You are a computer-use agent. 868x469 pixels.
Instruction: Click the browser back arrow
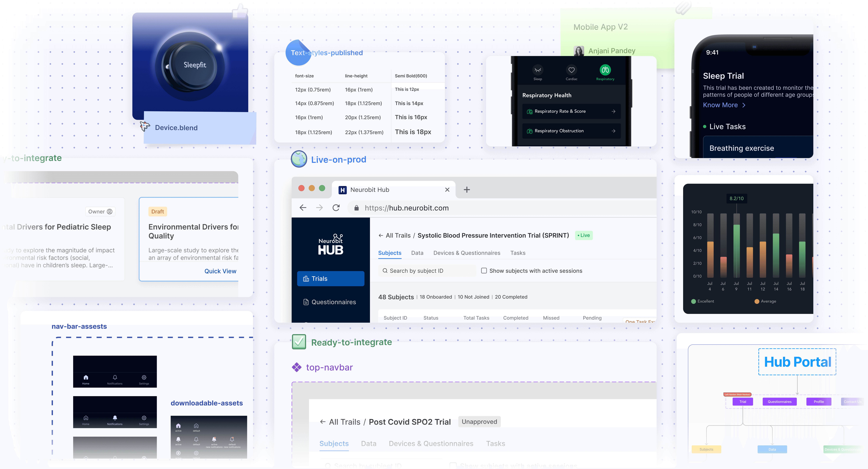point(303,208)
